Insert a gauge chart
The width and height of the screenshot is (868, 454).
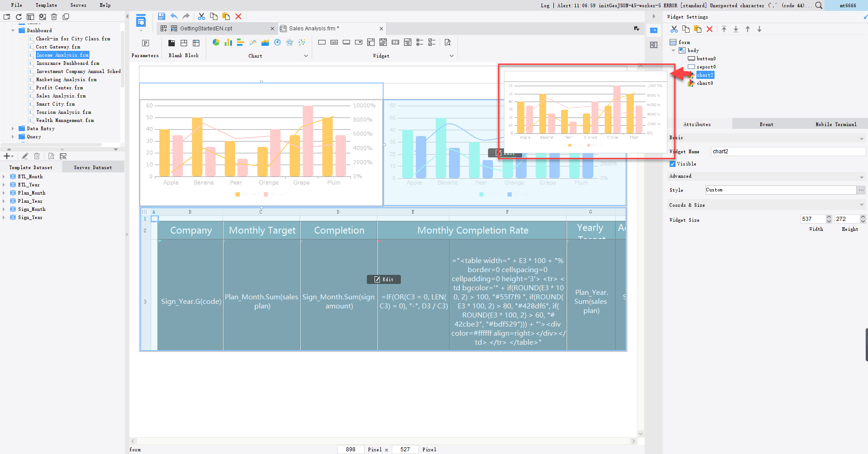277,42
